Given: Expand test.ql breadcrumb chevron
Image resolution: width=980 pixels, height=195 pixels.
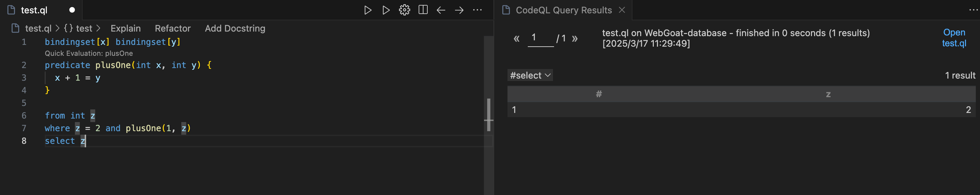Looking at the screenshot, I should (x=57, y=28).
